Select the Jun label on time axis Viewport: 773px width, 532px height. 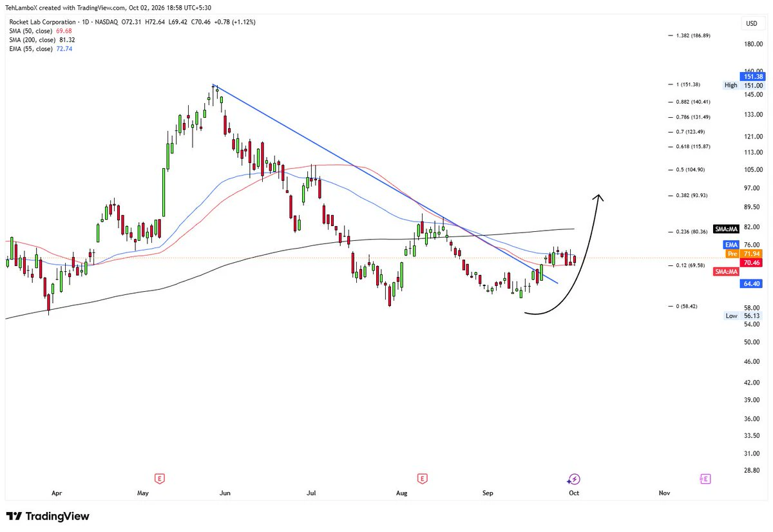click(225, 493)
